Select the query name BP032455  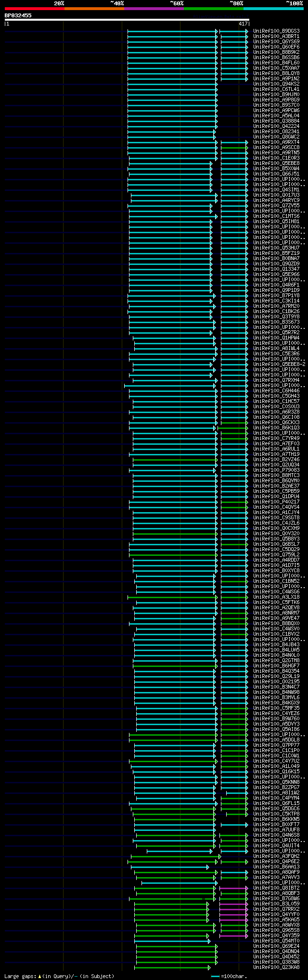pos(18,15)
